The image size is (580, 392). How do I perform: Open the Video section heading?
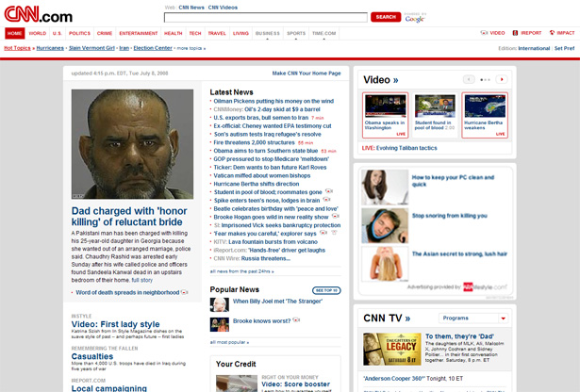(381, 80)
